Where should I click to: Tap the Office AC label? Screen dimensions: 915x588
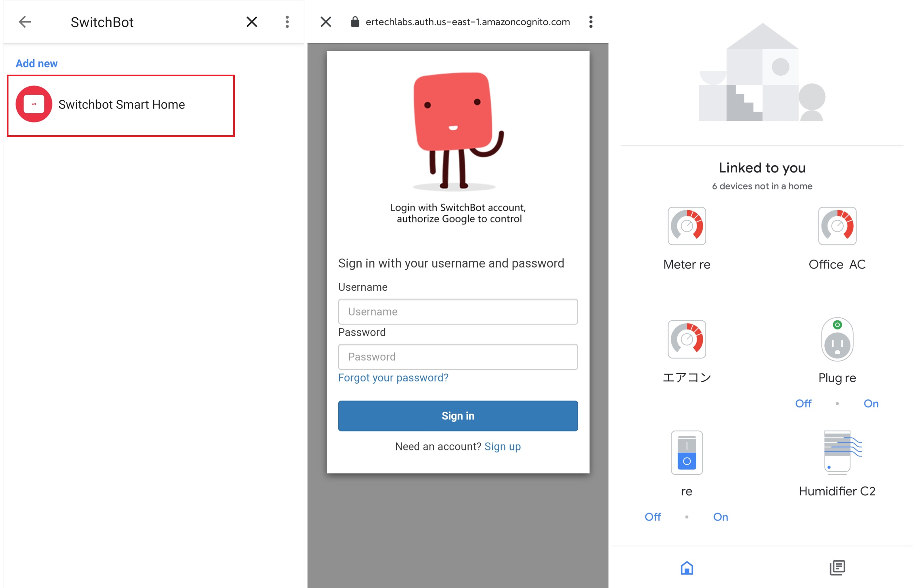837,264
